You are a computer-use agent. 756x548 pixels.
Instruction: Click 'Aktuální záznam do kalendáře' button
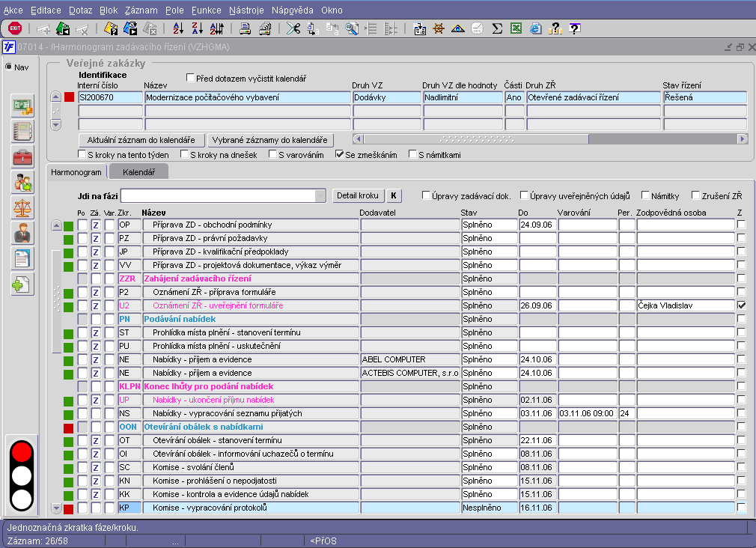[x=141, y=140]
